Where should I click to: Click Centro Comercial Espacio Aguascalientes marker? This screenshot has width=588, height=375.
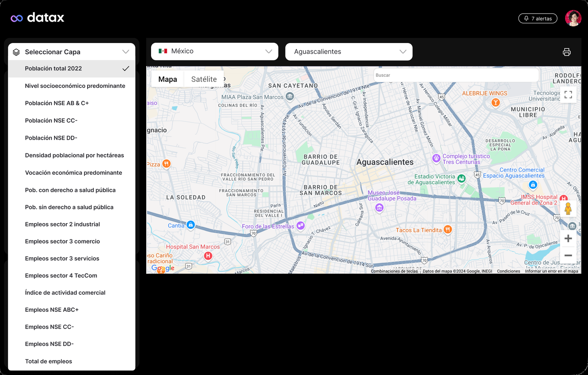tap(533, 185)
